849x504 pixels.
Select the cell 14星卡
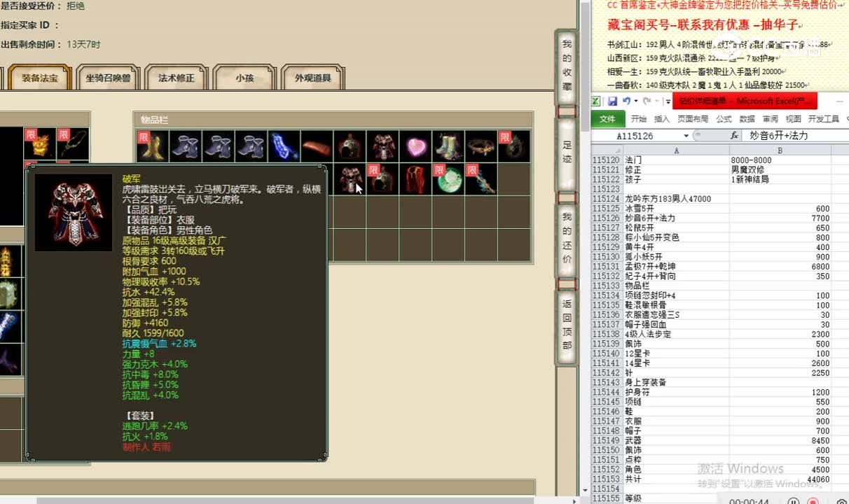click(676, 363)
